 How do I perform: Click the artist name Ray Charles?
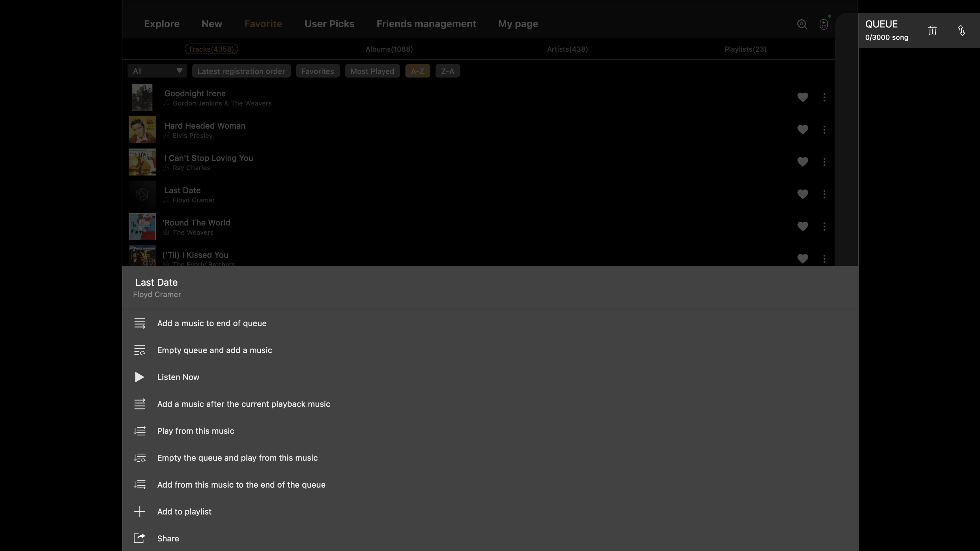(191, 168)
